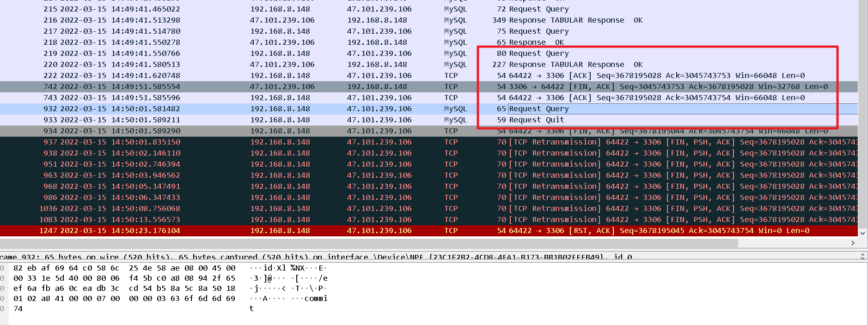Select packet 216 Response TABULAR row
Image resolution: width=868 pixels, height=325 pixels.
[x=277, y=20]
